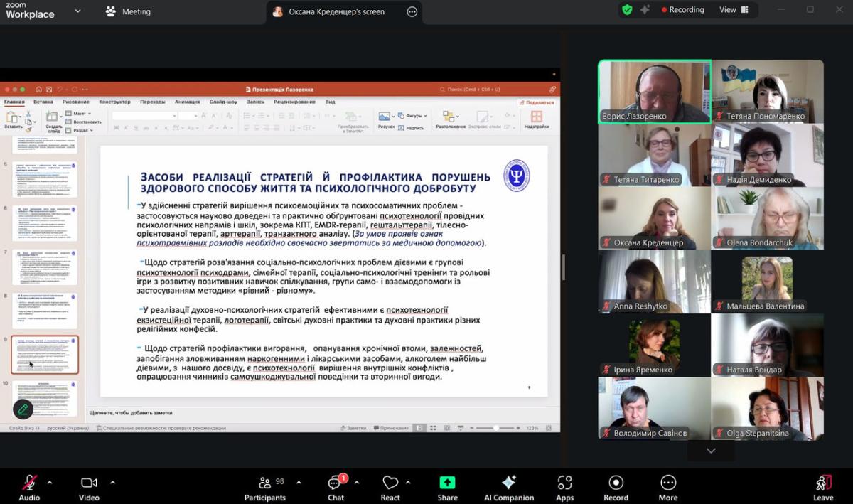Open the More options menu
This screenshot has height=504, width=853.
point(667,483)
